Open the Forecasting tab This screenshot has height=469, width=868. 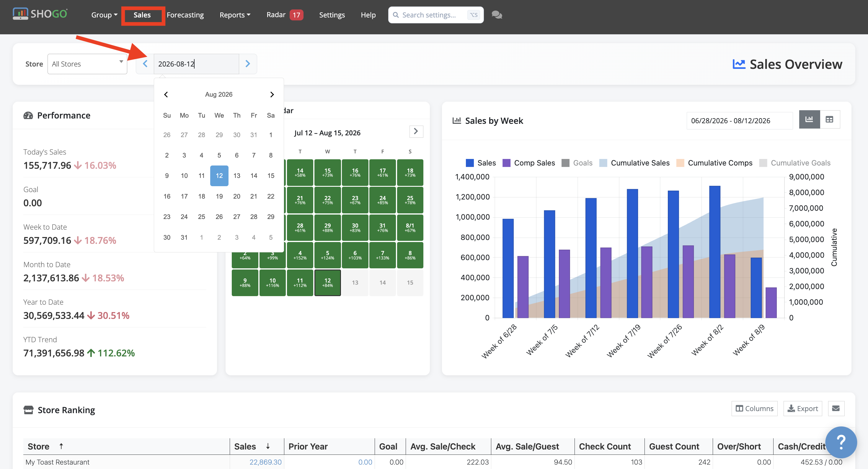click(x=185, y=15)
